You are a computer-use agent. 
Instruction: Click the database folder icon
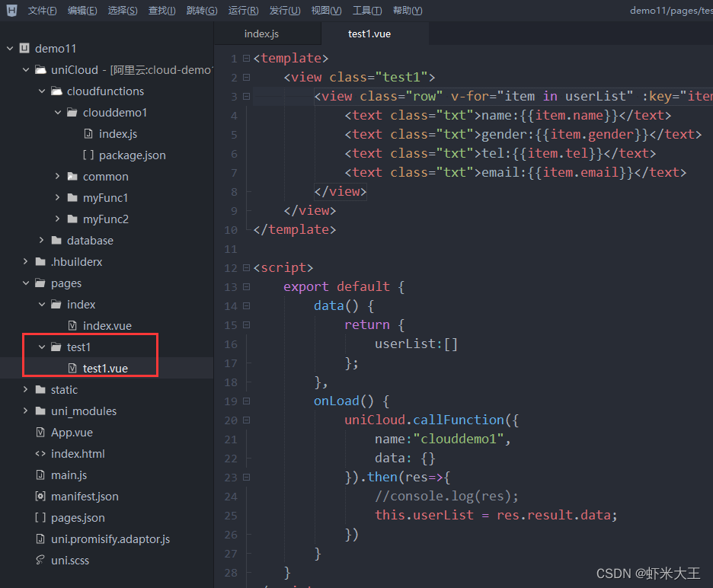coord(56,241)
